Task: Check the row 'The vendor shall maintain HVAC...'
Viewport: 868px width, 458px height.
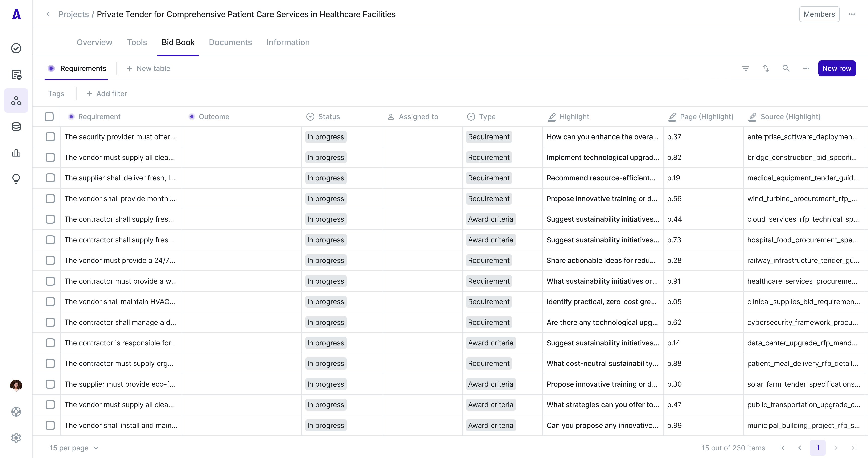Action: (50, 301)
